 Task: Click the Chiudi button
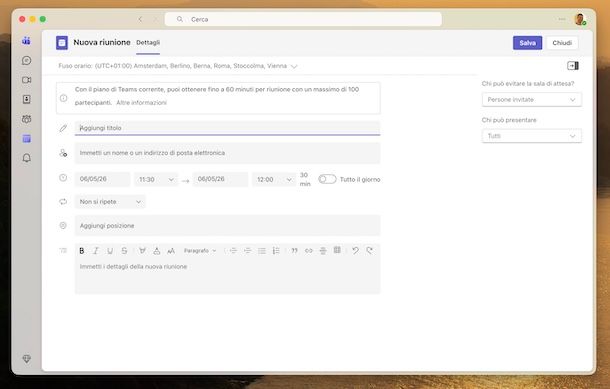click(562, 43)
